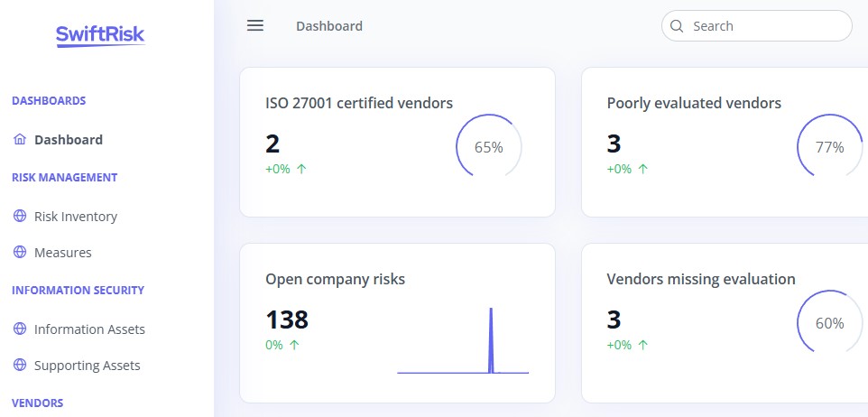Screen dimensions: 868x417
Task: Click the globe icon beside Information Assets
Action: coord(19,329)
